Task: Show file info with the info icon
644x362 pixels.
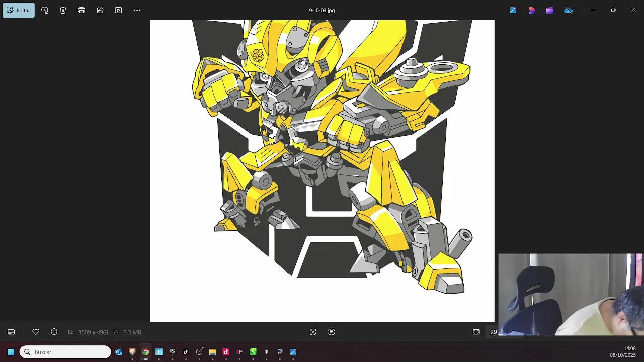Action: tap(54, 332)
